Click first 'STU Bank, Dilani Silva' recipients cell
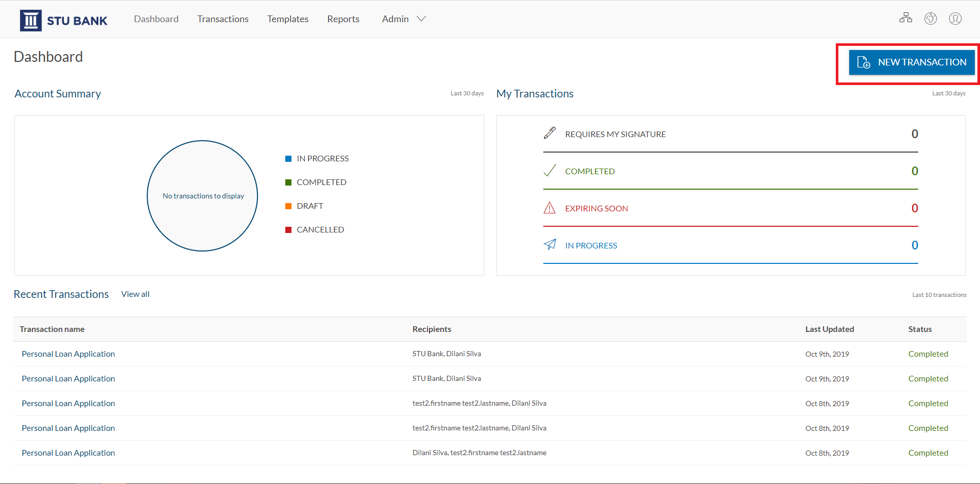 [446, 354]
